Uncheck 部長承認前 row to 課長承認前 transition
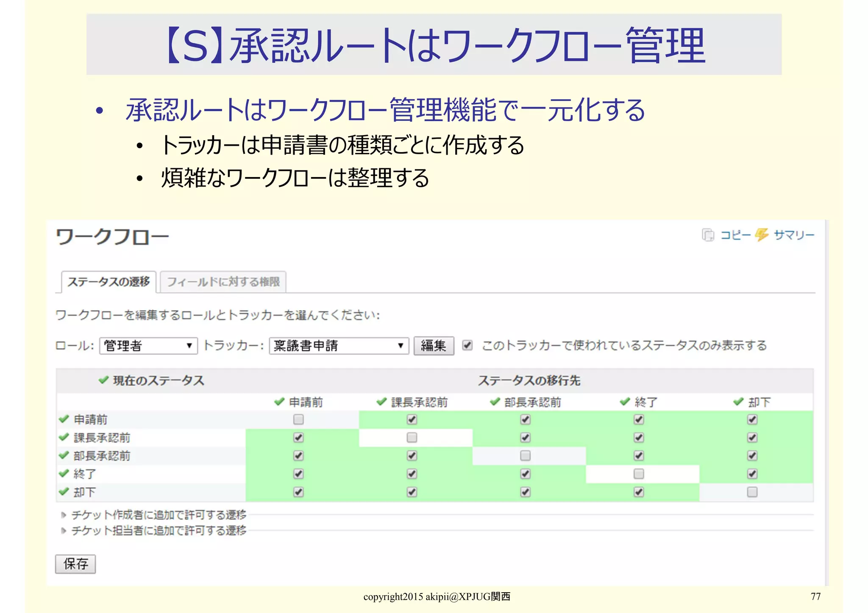This screenshot has width=868, height=613. (412, 455)
